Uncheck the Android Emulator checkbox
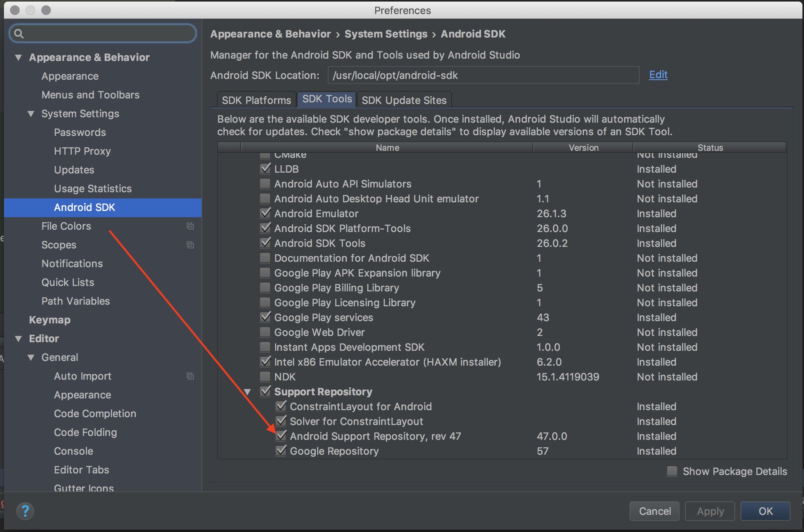 265,213
